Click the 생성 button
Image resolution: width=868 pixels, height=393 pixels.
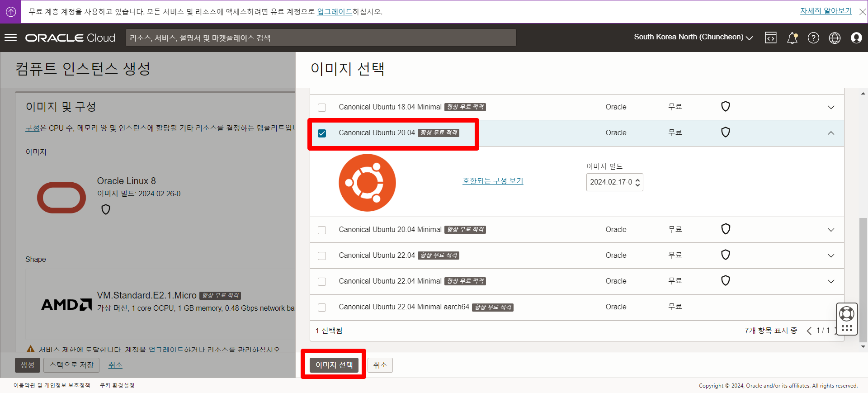point(28,365)
